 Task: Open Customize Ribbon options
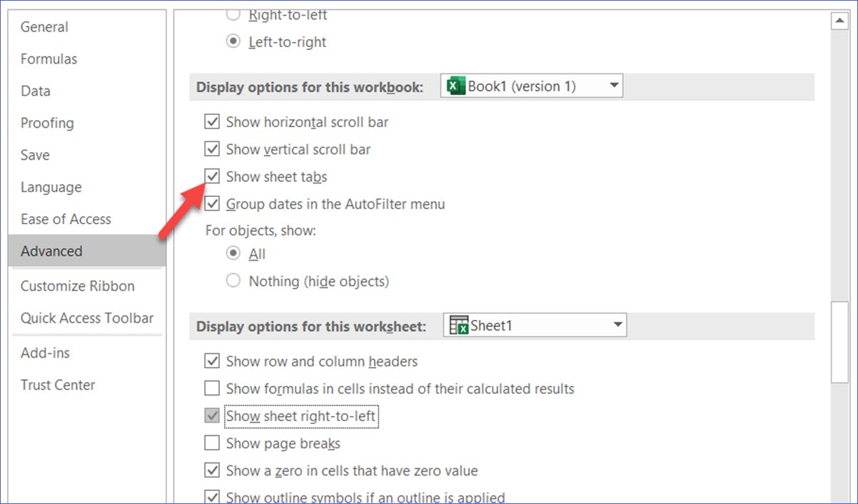(77, 286)
